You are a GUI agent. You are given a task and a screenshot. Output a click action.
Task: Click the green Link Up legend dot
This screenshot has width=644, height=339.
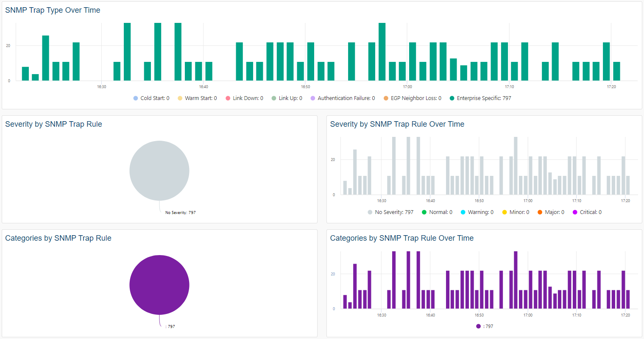click(274, 98)
